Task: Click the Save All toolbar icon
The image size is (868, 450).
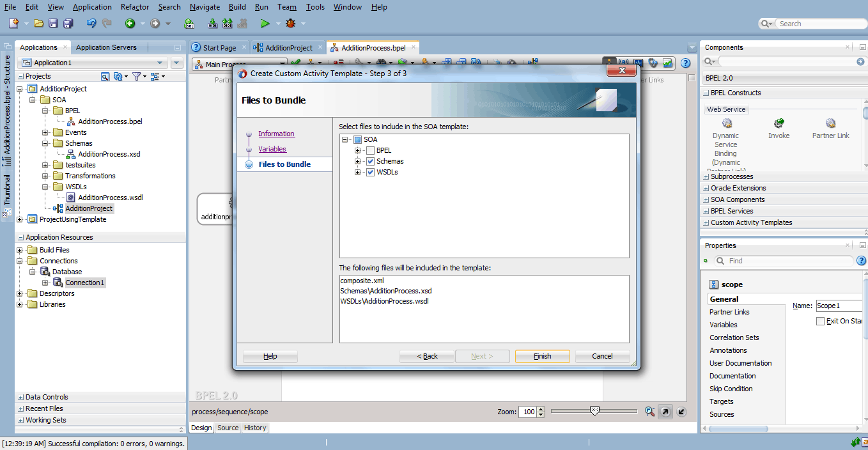Action: [x=68, y=24]
